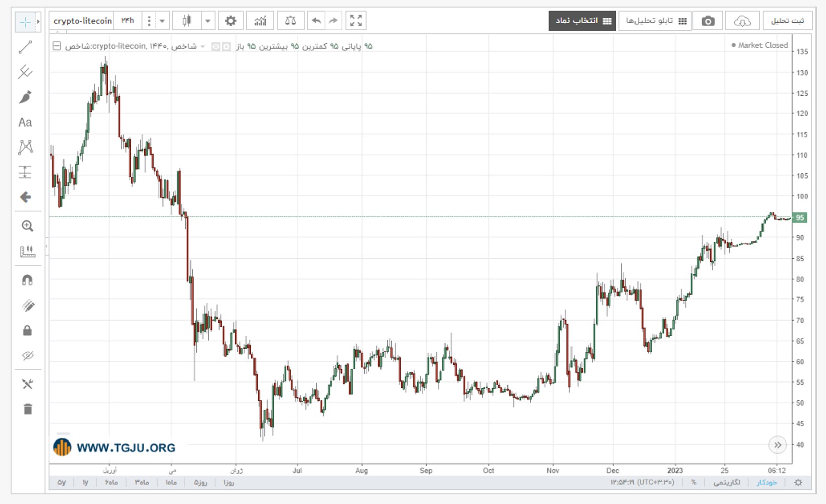
Task: Toggle auto scale (خودکار)
Action: click(x=767, y=482)
